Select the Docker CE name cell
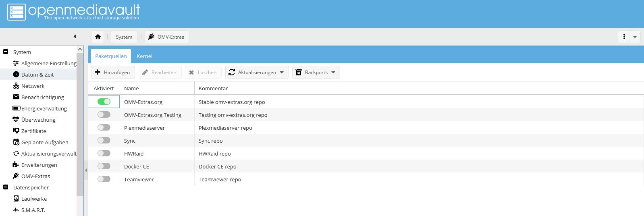 (x=157, y=166)
